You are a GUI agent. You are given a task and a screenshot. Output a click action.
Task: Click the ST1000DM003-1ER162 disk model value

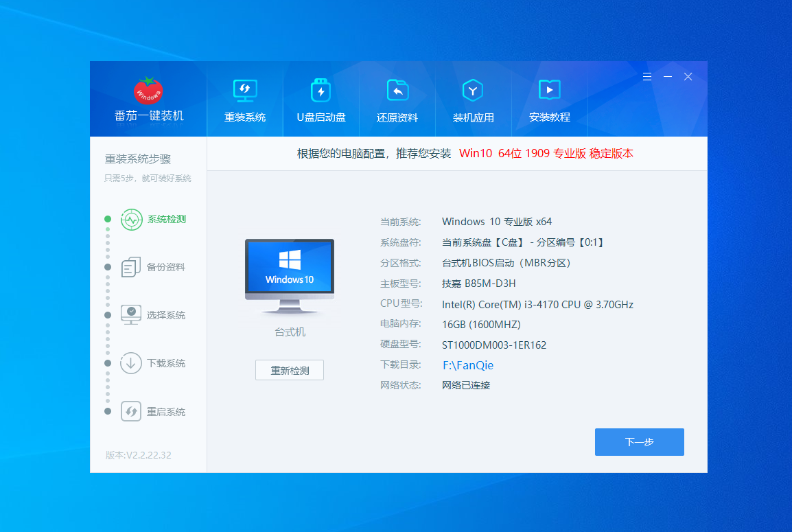tap(494, 345)
